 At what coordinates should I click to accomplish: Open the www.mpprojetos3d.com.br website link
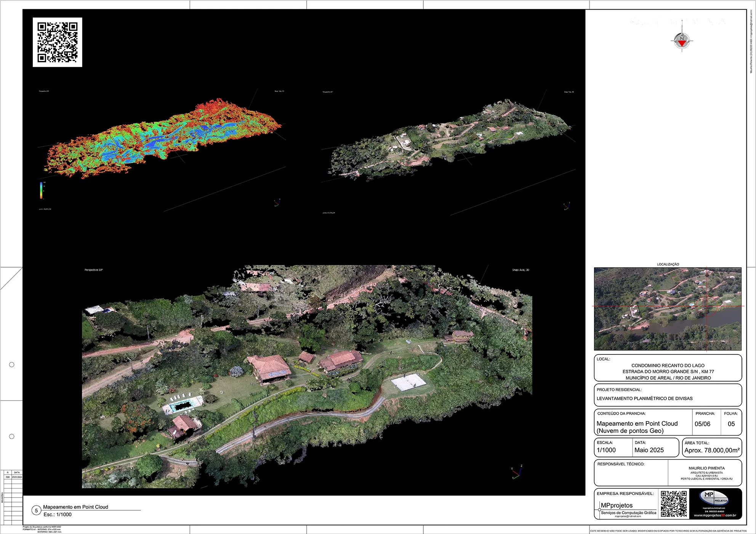[x=715, y=515]
